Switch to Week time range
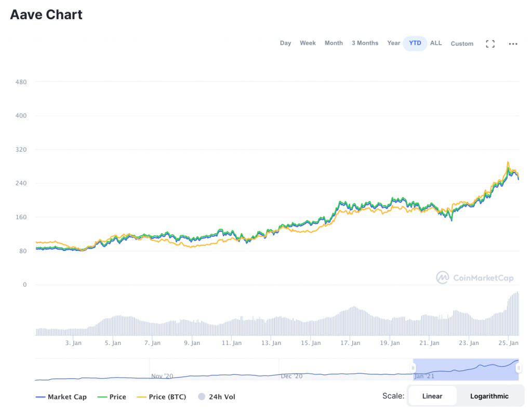This screenshot has width=532, height=414. coord(308,43)
